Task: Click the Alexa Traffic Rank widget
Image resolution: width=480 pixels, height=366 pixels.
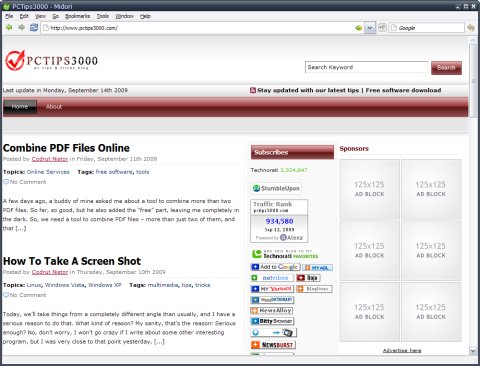Action: 279,221
